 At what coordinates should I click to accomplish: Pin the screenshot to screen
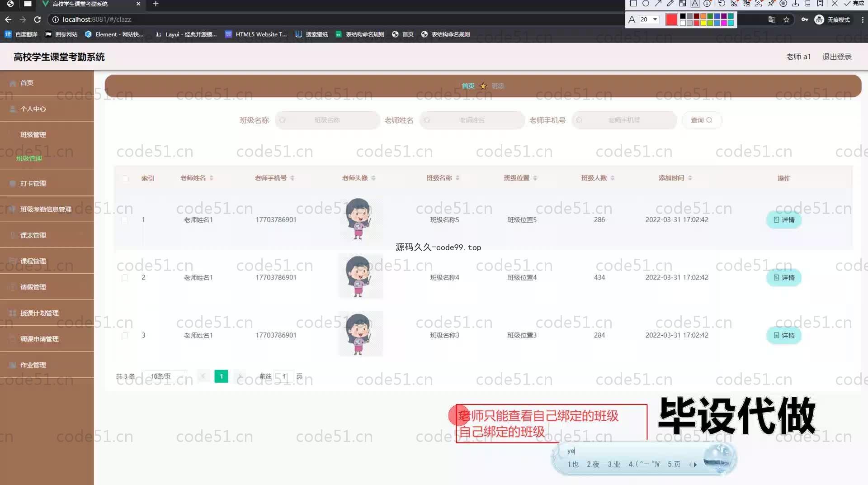point(771,4)
